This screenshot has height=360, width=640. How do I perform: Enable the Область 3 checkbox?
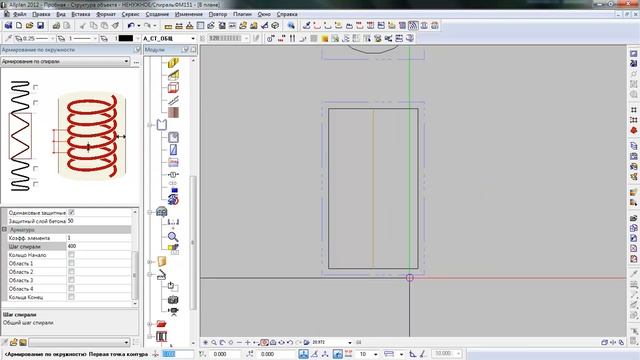pyautogui.click(x=71, y=280)
